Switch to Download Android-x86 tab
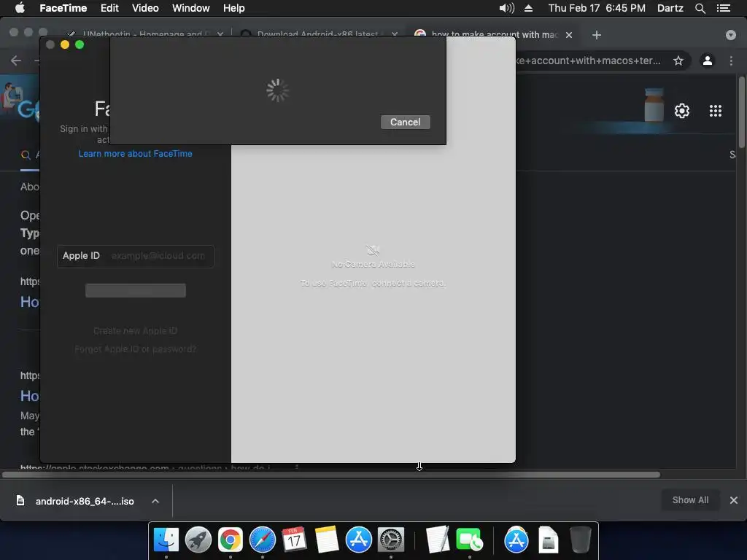Viewport: 747px width, 560px height. [318, 34]
